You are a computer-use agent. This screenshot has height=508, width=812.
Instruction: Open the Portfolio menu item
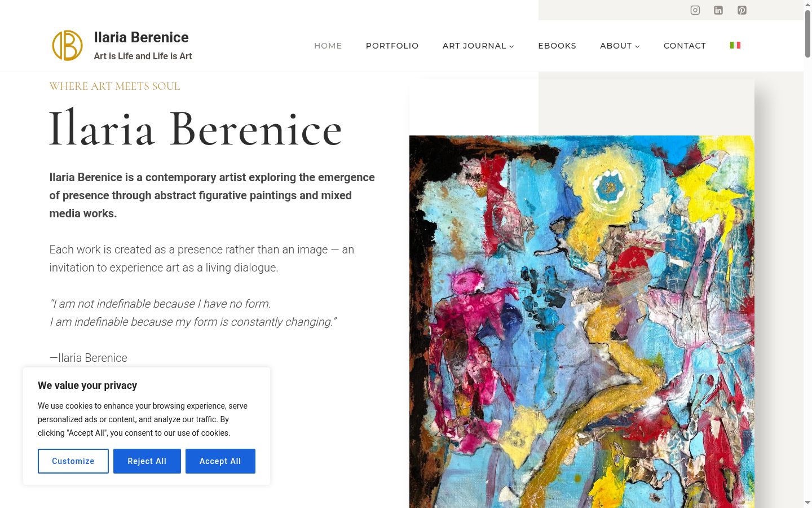392,46
